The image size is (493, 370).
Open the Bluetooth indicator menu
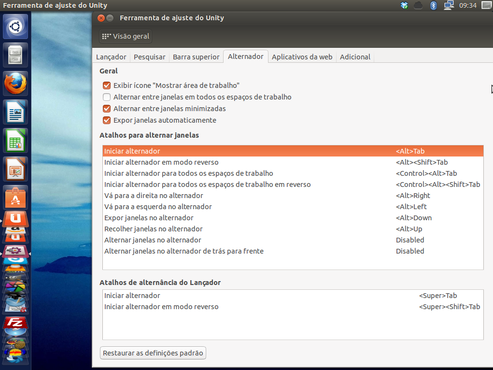pyautogui.click(x=433, y=5)
